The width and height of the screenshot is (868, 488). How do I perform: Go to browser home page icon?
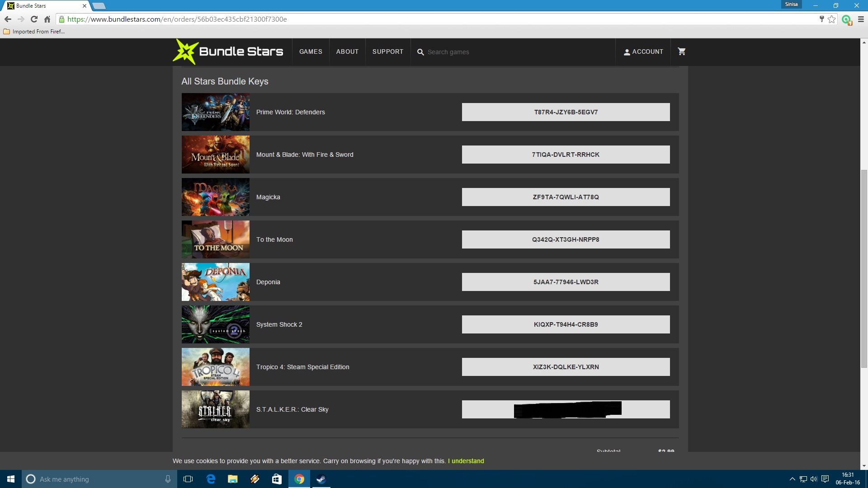[47, 19]
